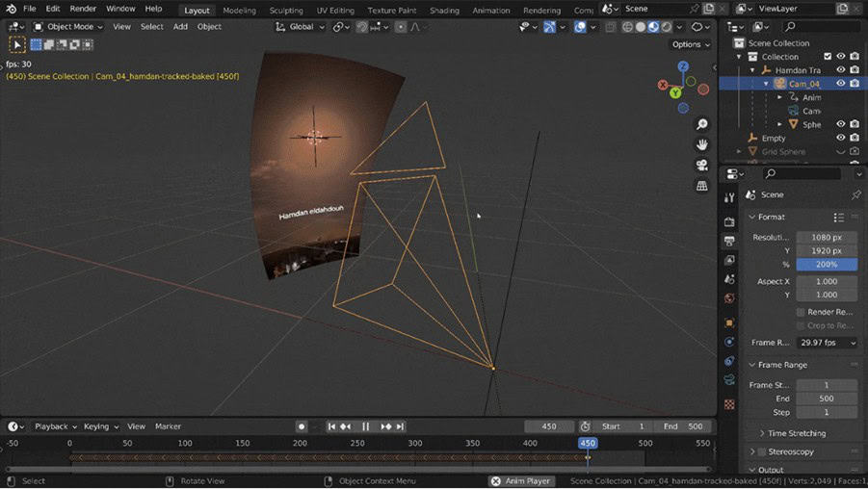
Task: Switch to rendered viewport shading
Action: pos(667,27)
